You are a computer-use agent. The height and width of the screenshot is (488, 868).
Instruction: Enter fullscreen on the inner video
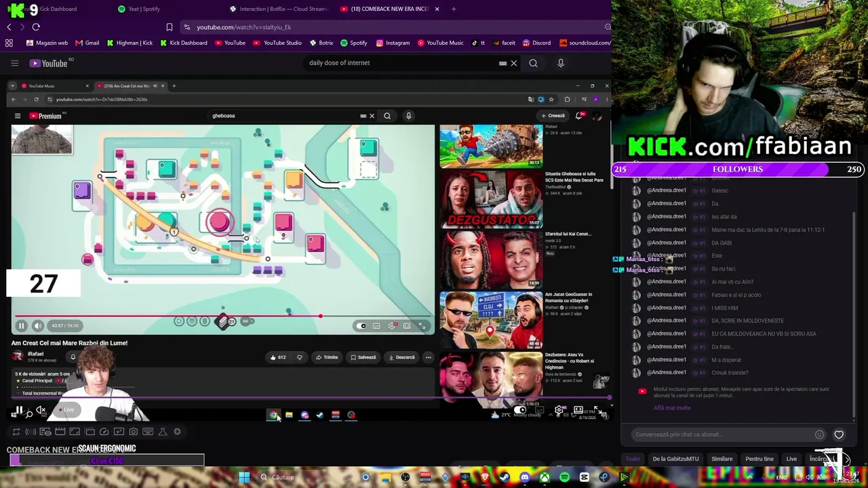[422, 326]
